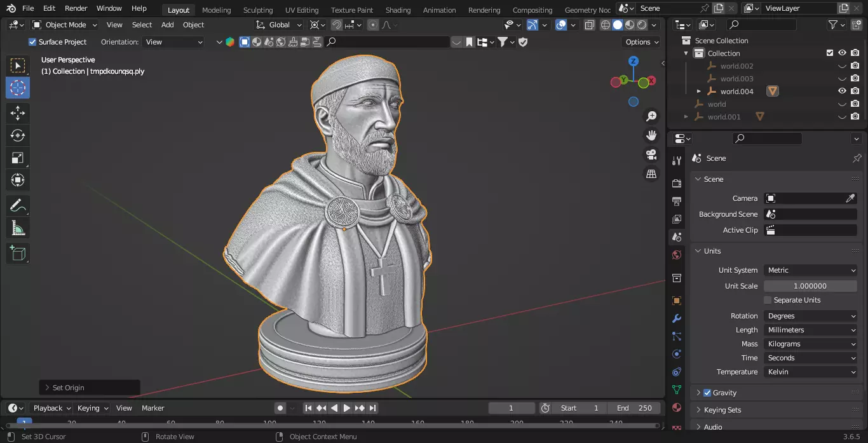
Task: Open the World properties tab
Action: pyautogui.click(x=677, y=254)
